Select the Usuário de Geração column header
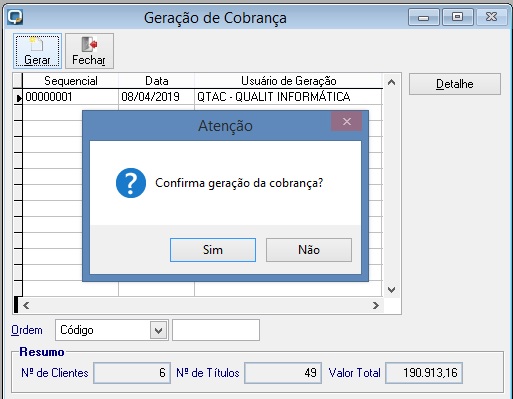 point(288,81)
